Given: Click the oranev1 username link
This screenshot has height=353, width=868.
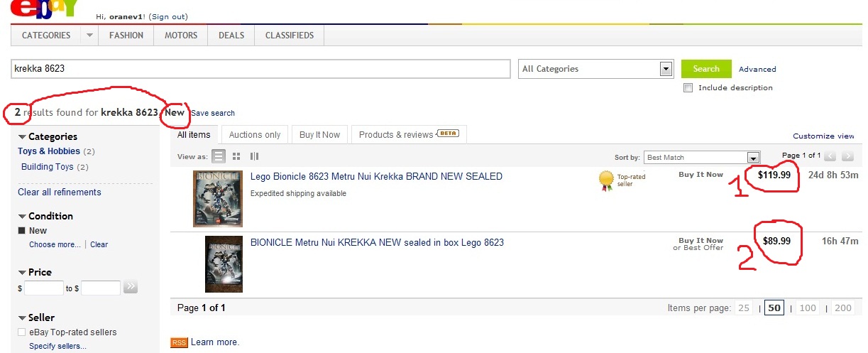Looking at the screenshot, I should click(x=126, y=16).
